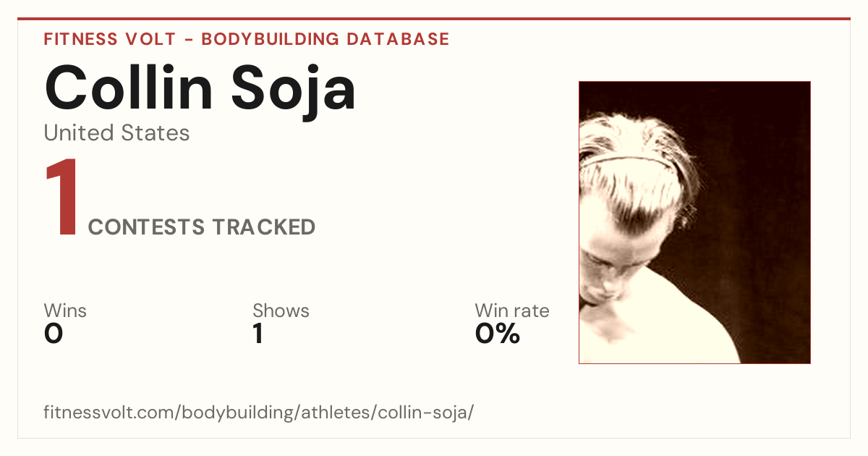Click the word TRACKED beside the red 1
Screen dimensions: 868x456
264,227
